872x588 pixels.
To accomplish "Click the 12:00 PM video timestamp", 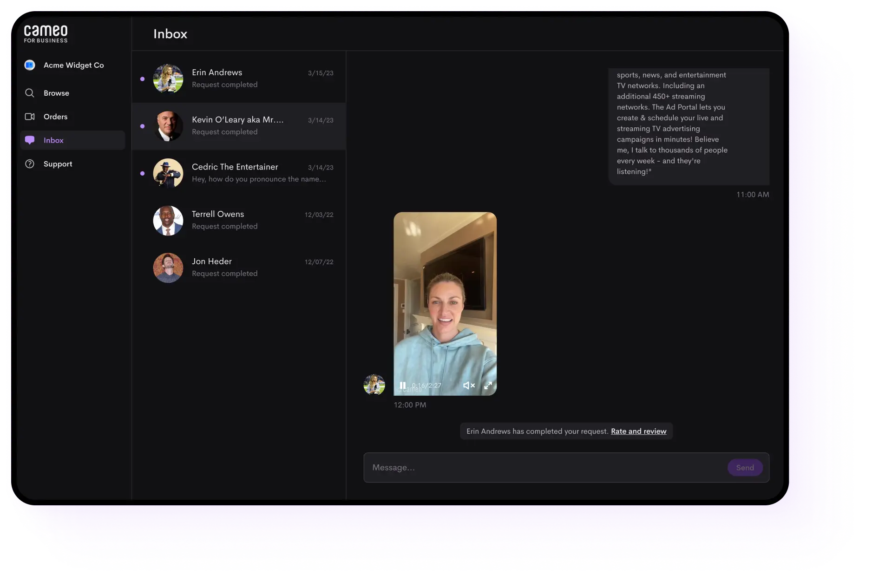I will (x=410, y=405).
